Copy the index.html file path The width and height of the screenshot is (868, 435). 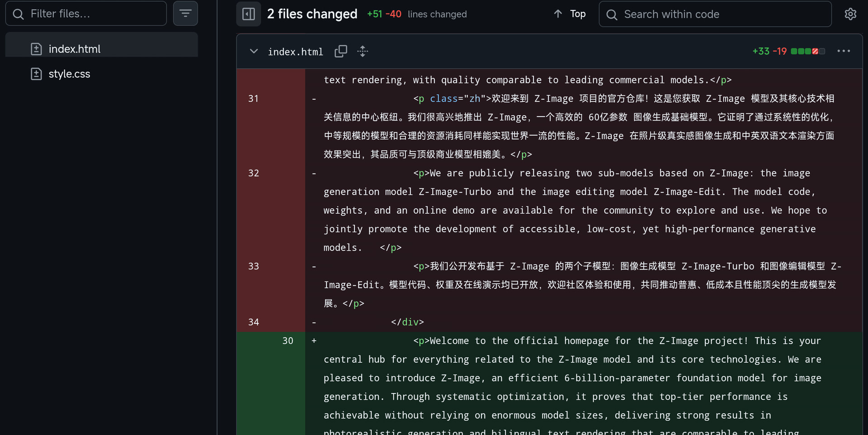click(341, 51)
